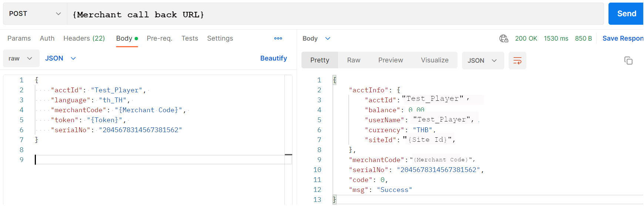This screenshot has width=644, height=206.
Task: Switch to Visualize response view
Action: 434,60
